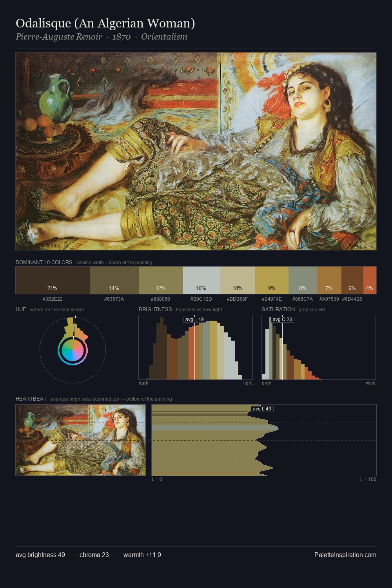Select the 4% terracotta swatch
This screenshot has width=392, height=588.
coord(370,280)
